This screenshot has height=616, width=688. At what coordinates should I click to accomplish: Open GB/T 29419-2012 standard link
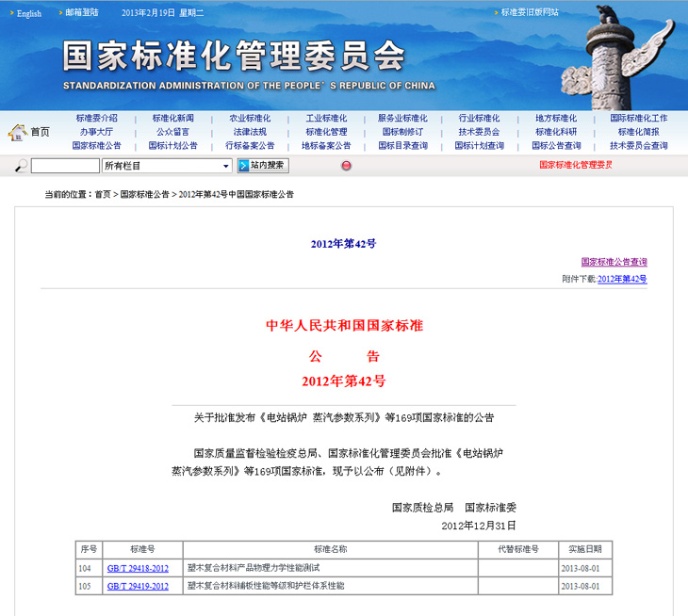(x=138, y=586)
